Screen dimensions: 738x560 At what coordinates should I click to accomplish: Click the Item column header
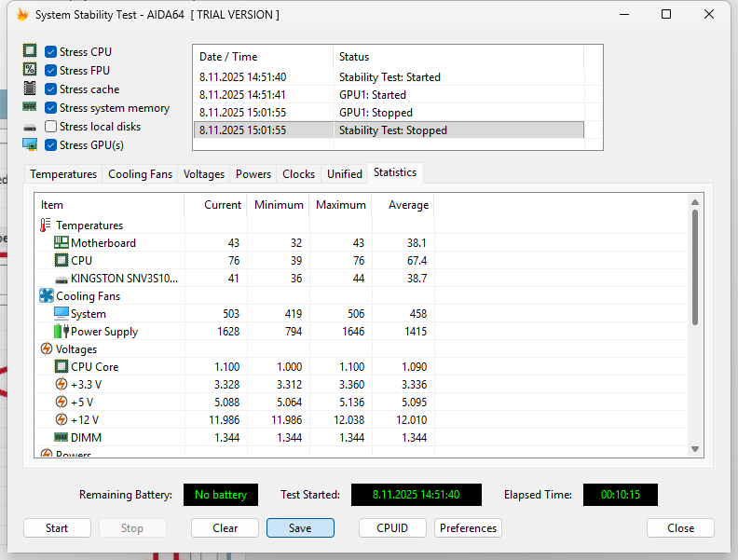point(110,205)
